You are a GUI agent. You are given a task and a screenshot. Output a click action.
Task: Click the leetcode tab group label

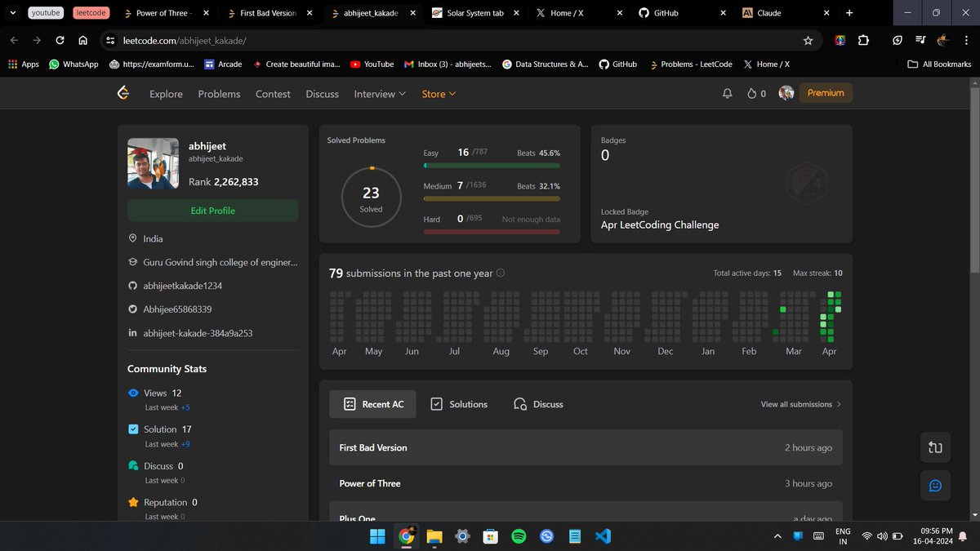click(91, 13)
